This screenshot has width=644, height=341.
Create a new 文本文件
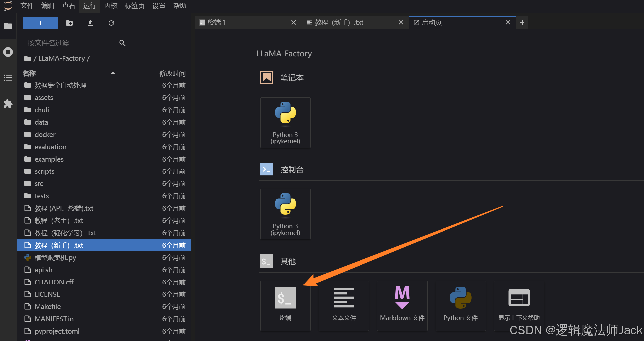pyautogui.click(x=344, y=306)
